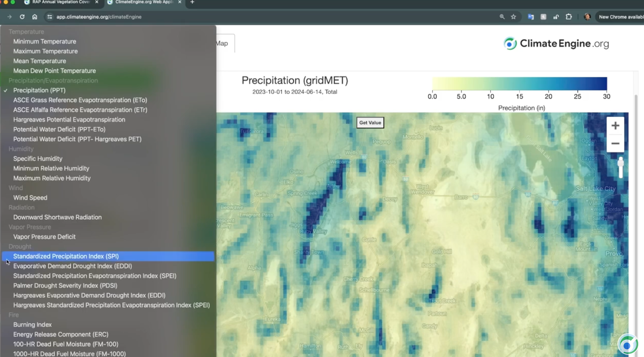Select the checked Precipitation (PPT) option
644x357 pixels.
(x=39, y=90)
